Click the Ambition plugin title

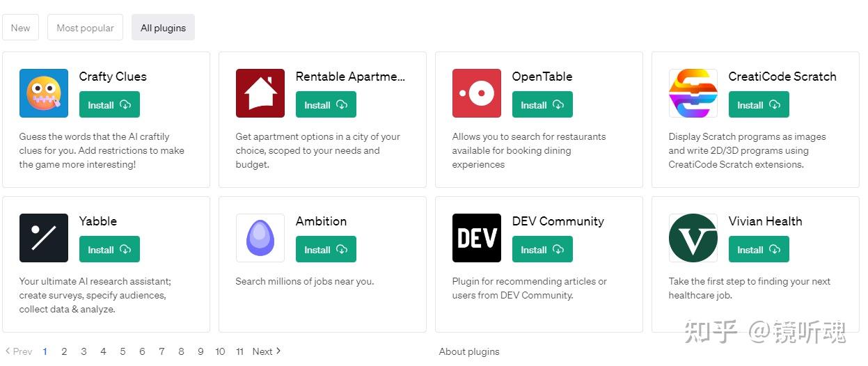click(321, 221)
